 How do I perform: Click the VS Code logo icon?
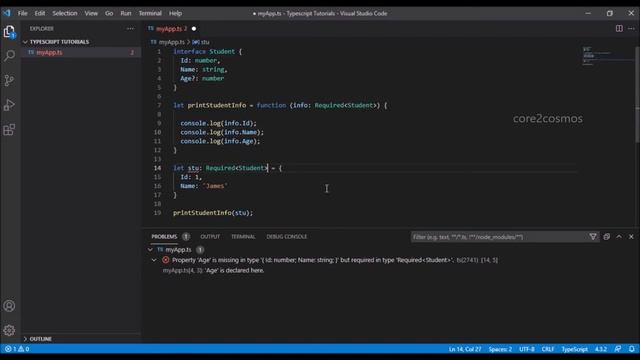[x=7, y=13]
